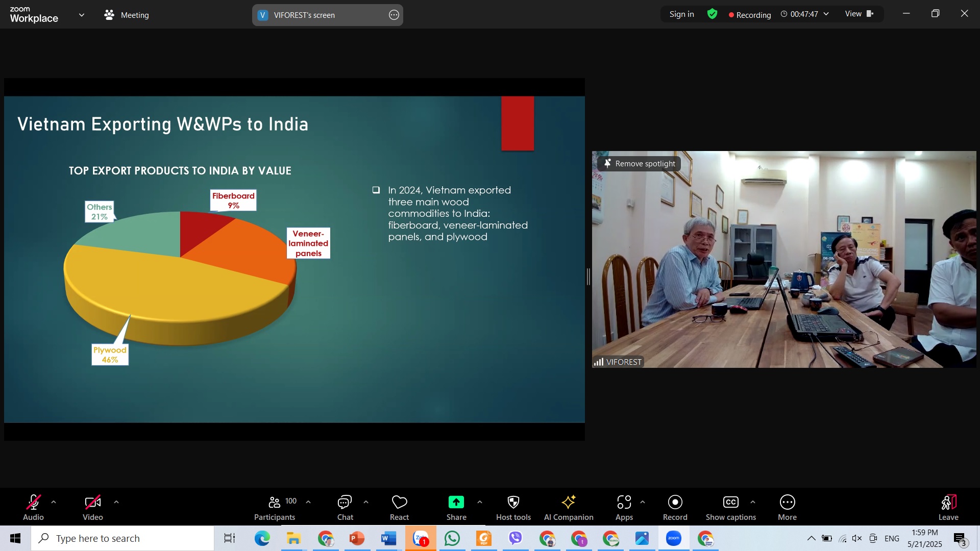This screenshot has height=551, width=980.
Task: Turn on the Video camera
Action: click(93, 508)
